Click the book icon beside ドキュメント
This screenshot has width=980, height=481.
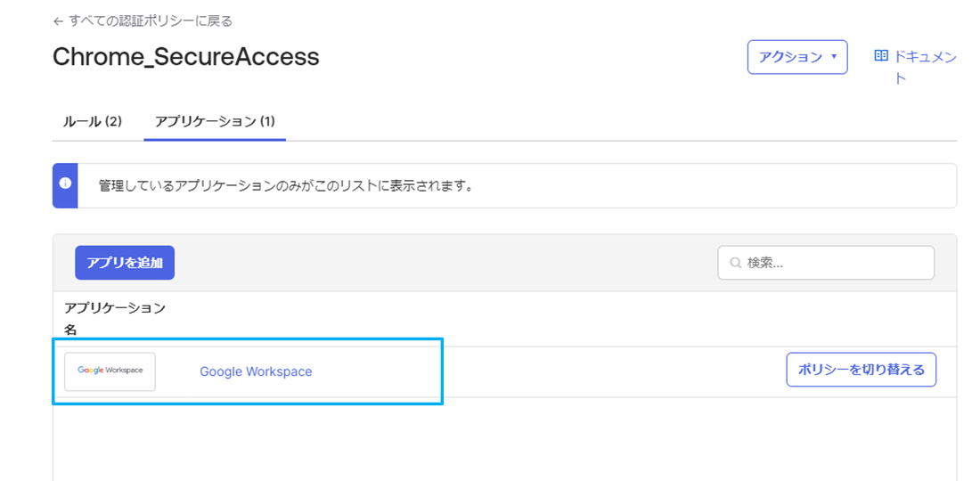pyautogui.click(x=880, y=56)
